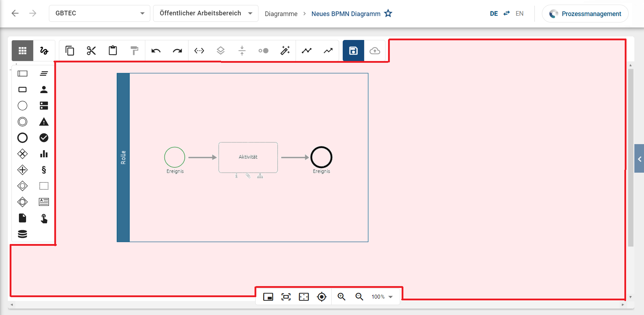
Task: Select the Rolle lane header
Action: (x=123, y=157)
